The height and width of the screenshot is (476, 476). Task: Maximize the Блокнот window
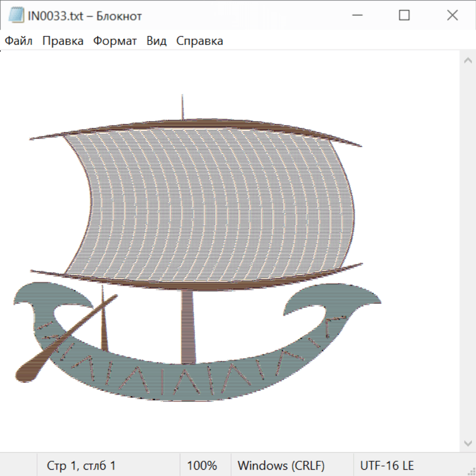404,16
